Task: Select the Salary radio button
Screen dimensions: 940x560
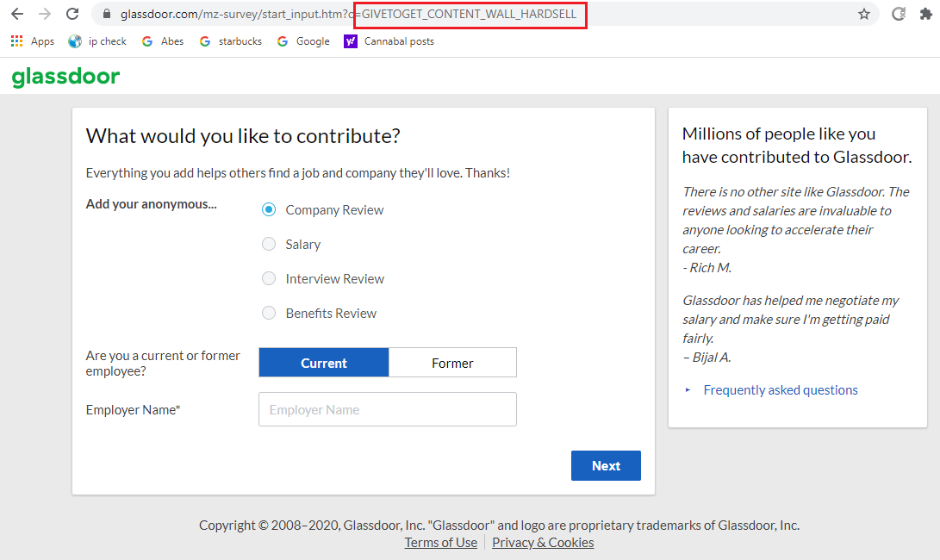Action: [x=269, y=244]
